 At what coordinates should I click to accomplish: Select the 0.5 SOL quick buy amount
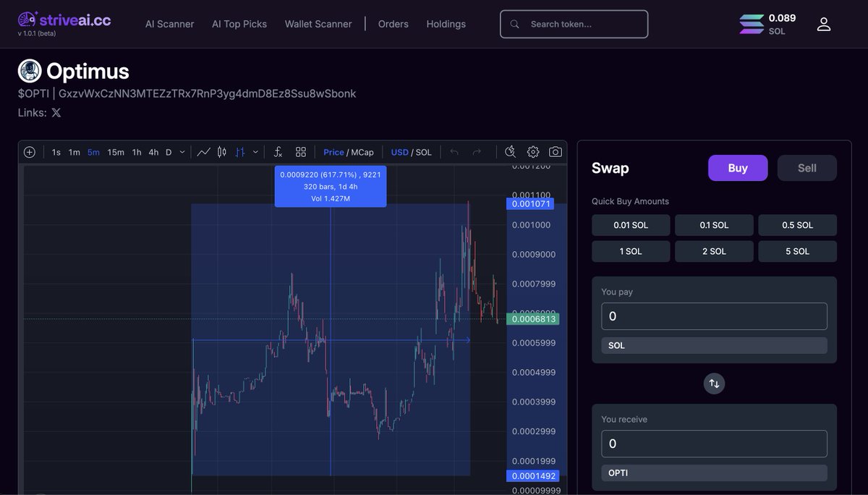797,225
